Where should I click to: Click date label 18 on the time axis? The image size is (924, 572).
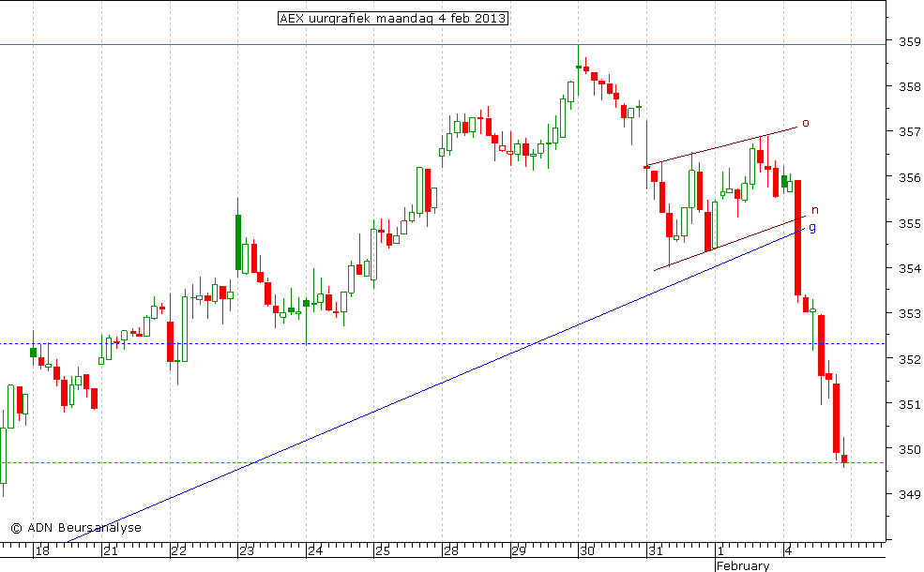coord(42,551)
